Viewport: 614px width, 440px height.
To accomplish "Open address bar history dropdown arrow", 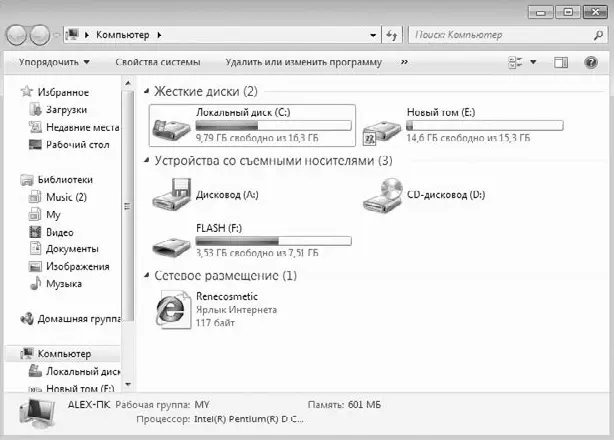I will coord(373,35).
